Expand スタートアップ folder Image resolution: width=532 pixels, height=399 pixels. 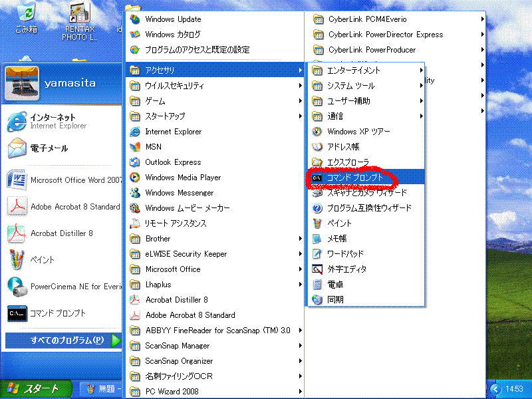click(215, 116)
